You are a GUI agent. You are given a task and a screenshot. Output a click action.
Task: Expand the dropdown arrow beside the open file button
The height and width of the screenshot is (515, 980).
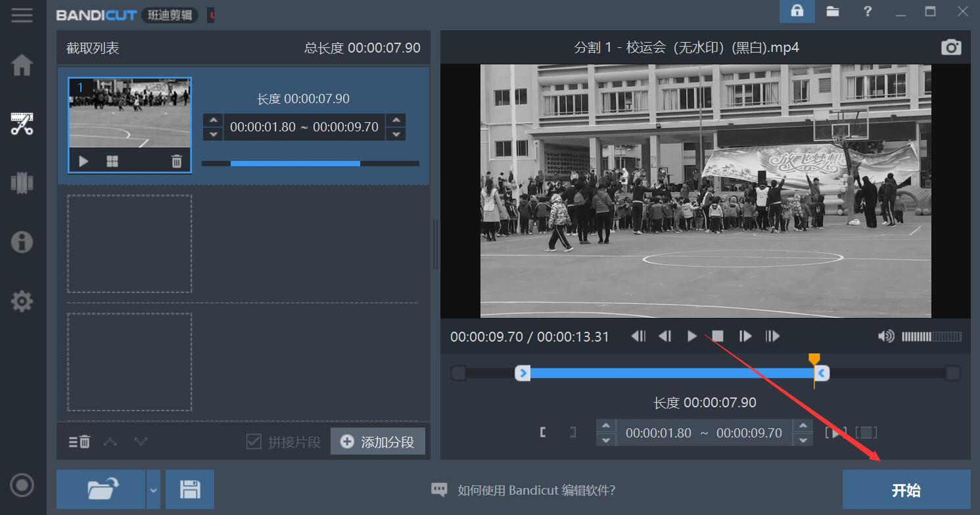coord(153,489)
